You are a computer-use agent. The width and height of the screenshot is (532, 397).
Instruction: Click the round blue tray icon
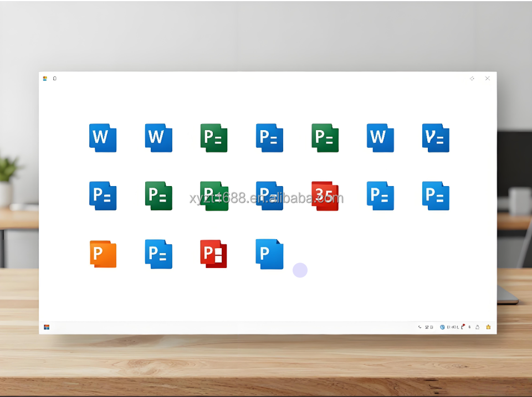(442, 327)
